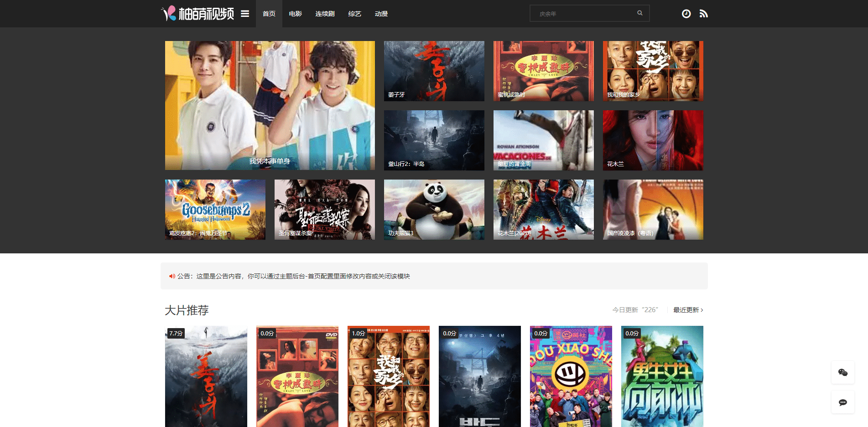
Task: Open the 最近更新 link
Action: pyautogui.click(x=688, y=310)
